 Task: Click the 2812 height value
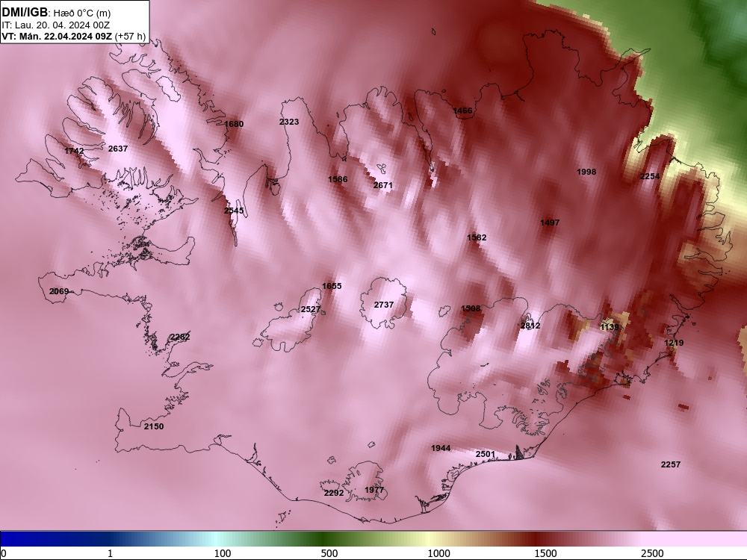[530, 326]
